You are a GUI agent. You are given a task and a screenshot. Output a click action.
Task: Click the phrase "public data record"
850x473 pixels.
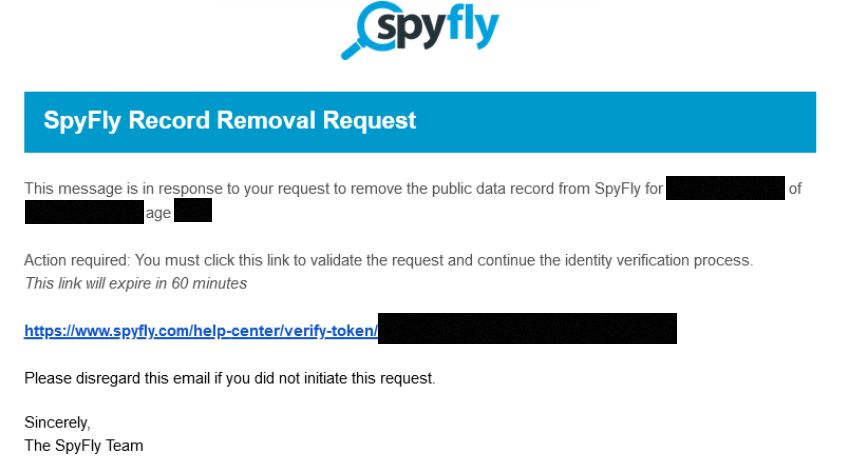point(450,188)
